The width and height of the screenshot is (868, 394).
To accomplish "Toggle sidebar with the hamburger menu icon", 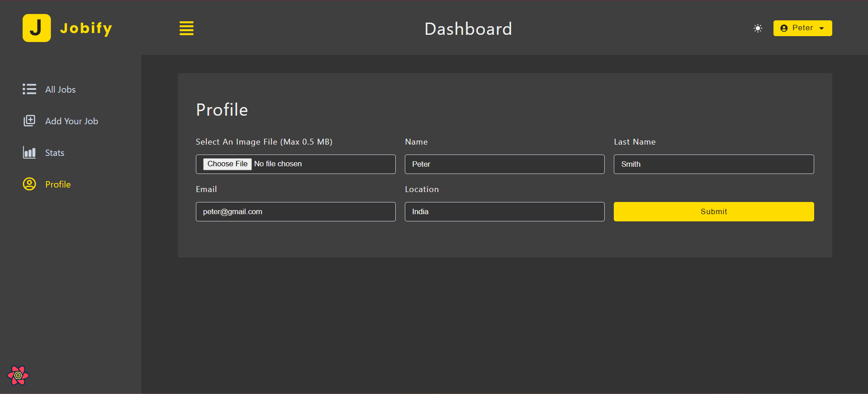I will (186, 28).
